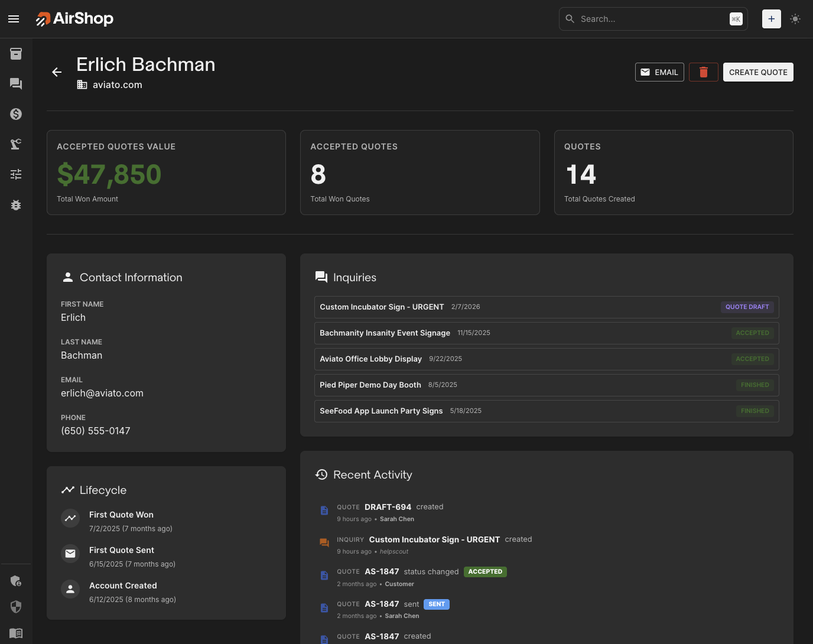Click the plus button in header

click(771, 19)
